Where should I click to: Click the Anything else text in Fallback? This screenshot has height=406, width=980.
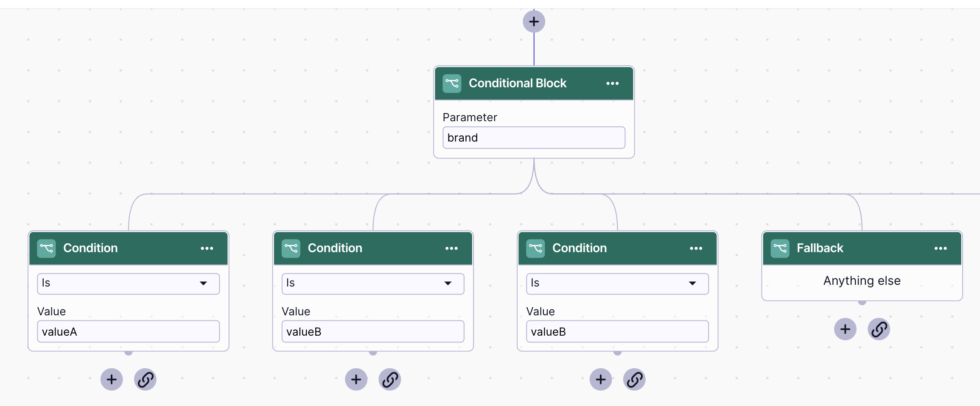(x=862, y=281)
